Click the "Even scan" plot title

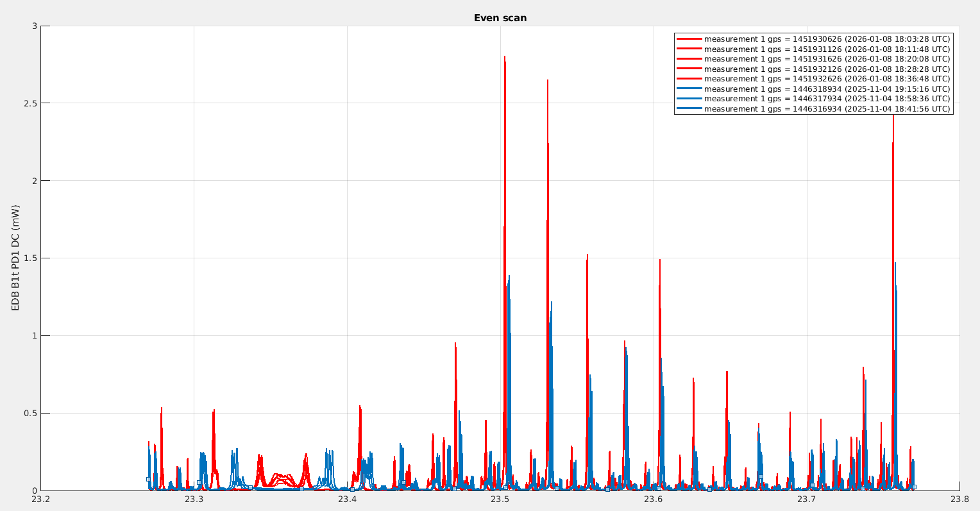click(x=500, y=18)
